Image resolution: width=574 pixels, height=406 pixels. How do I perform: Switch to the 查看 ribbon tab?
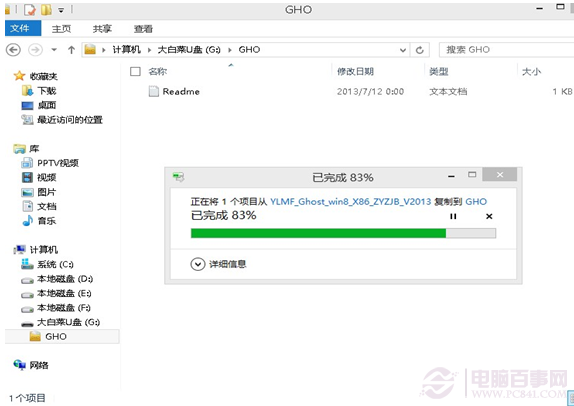[x=143, y=29]
